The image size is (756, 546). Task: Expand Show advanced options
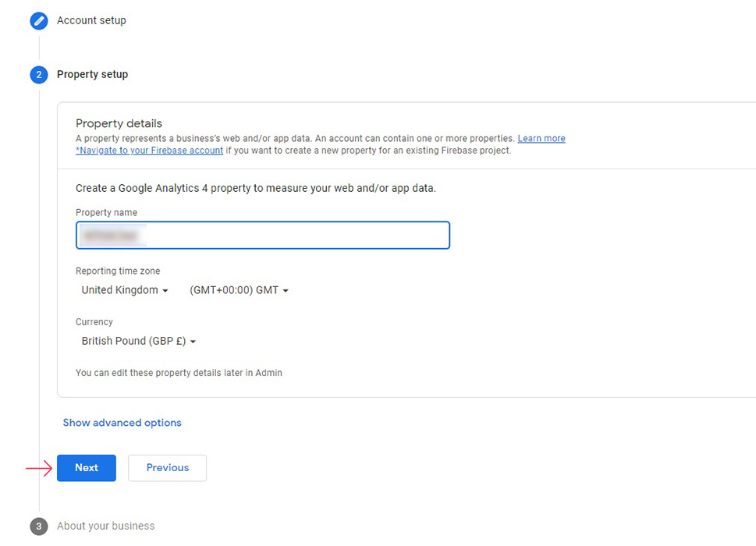pos(122,423)
